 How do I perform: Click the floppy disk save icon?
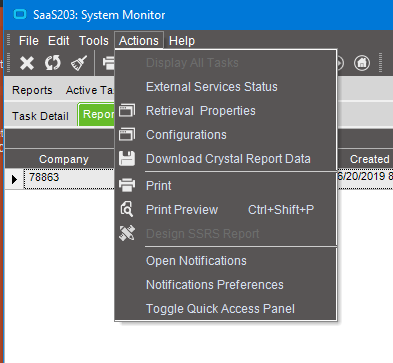click(127, 159)
